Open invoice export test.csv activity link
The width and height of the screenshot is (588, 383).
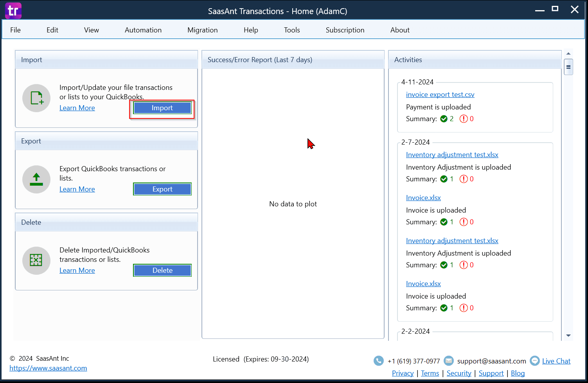[x=440, y=95]
